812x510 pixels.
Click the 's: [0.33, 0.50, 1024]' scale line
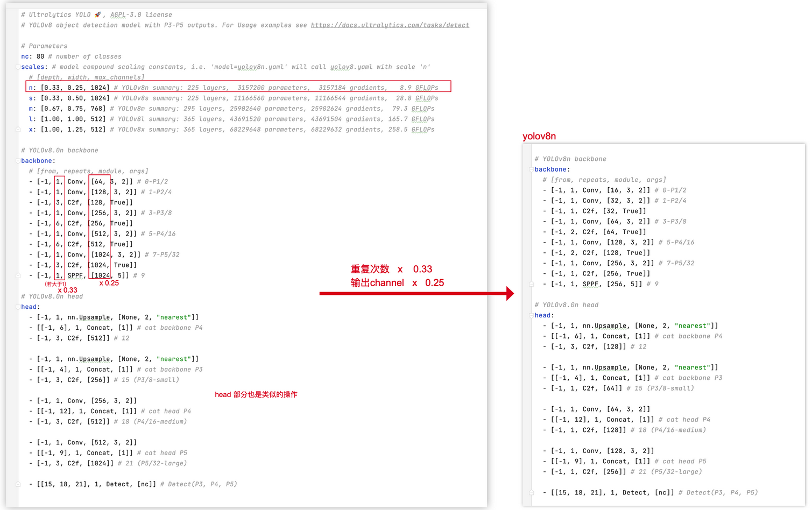(233, 98)
